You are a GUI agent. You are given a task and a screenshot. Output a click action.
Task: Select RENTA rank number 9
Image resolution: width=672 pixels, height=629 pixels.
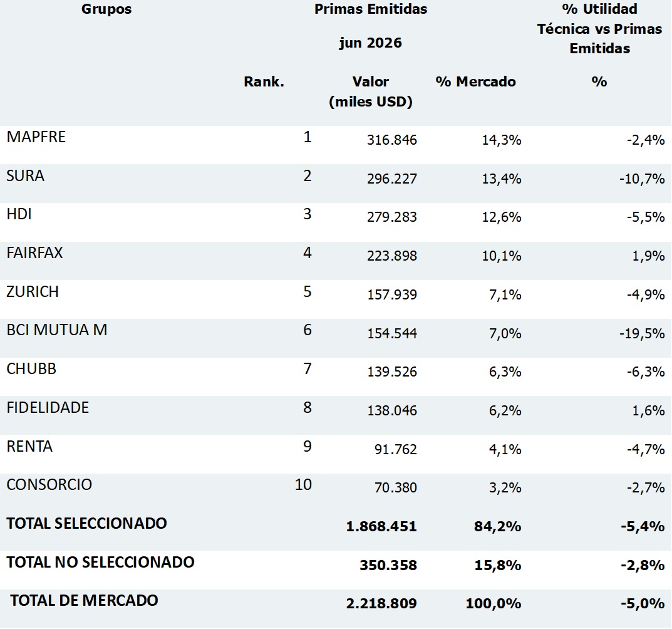tap(308, 446)
